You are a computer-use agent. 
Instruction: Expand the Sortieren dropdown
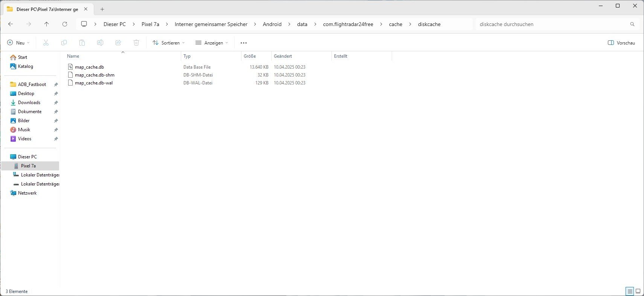pyautogui.click(x=169, y=43)
